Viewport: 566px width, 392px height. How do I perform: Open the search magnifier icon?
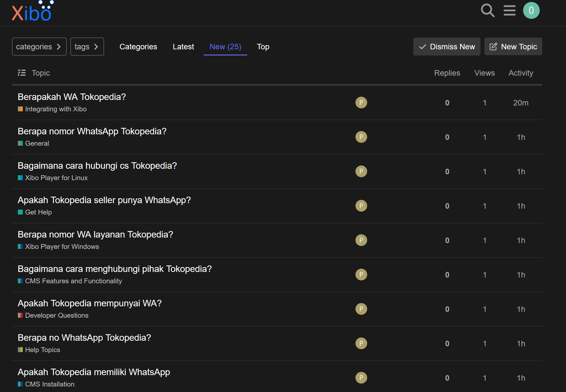pos(487,11)
